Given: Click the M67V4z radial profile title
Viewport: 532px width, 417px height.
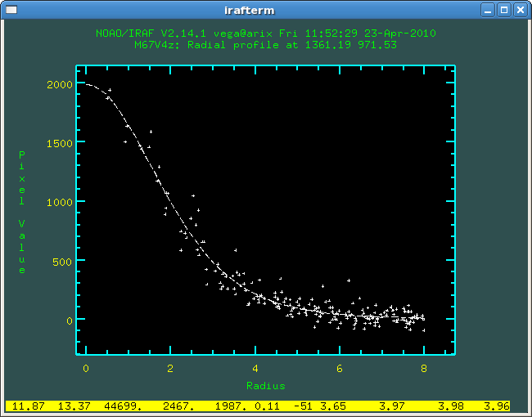Looking at the screenshot, I should (x=266, y=45).
